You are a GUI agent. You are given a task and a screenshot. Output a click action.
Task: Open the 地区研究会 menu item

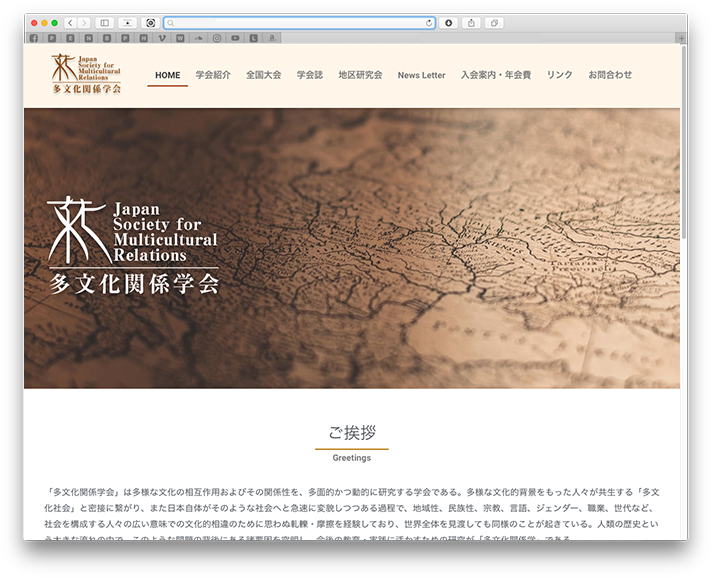click(x=360, y=75)
